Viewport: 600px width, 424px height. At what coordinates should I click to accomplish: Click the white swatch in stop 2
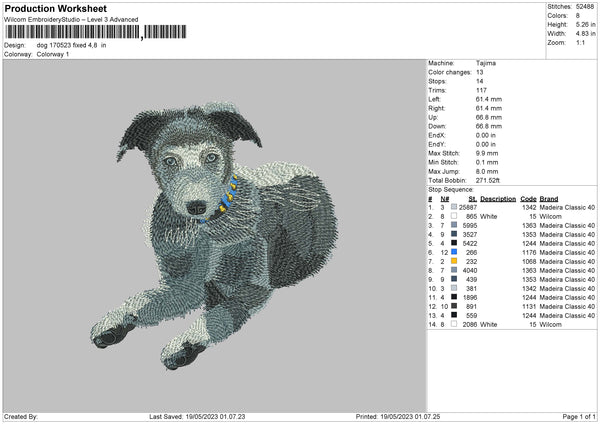coord(454,215)
